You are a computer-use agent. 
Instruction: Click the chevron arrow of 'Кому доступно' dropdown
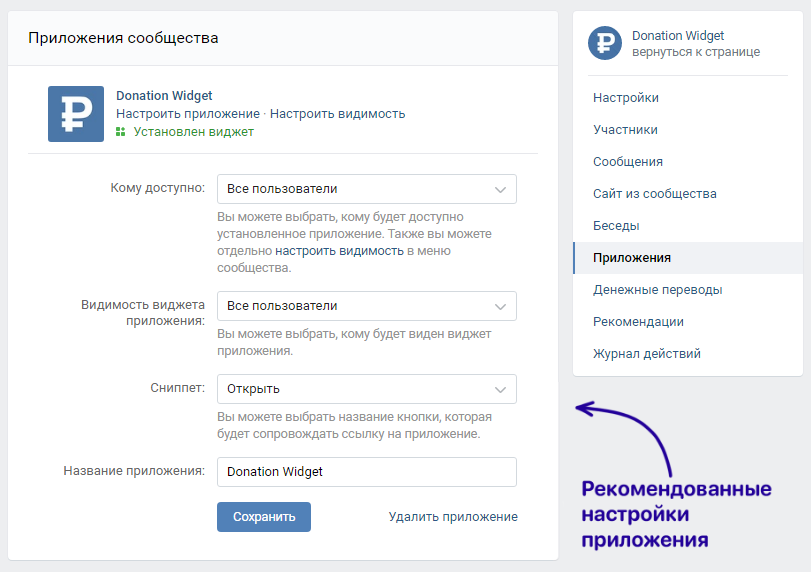500,189
